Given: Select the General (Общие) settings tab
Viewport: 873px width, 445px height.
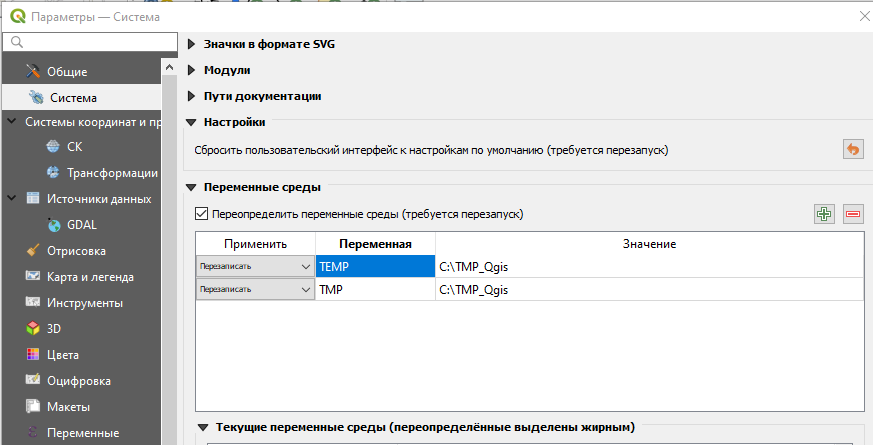Looking at the screenshot, I should click(x=67, y=72).
